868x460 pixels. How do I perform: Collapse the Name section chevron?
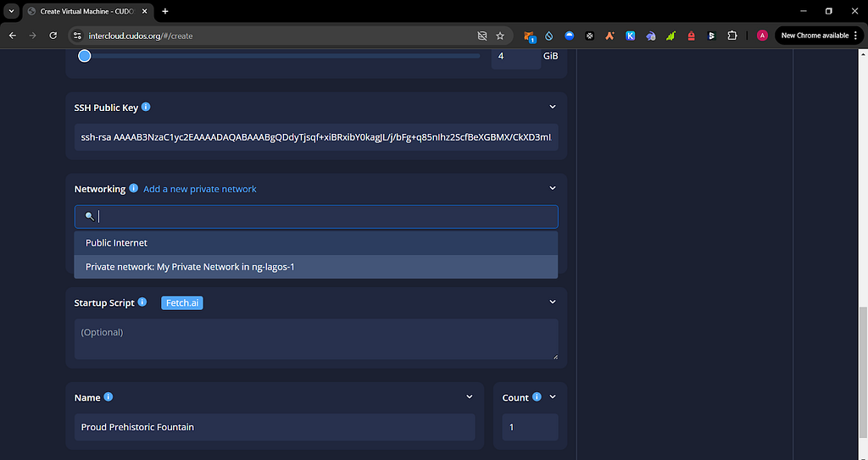point(470,397)
